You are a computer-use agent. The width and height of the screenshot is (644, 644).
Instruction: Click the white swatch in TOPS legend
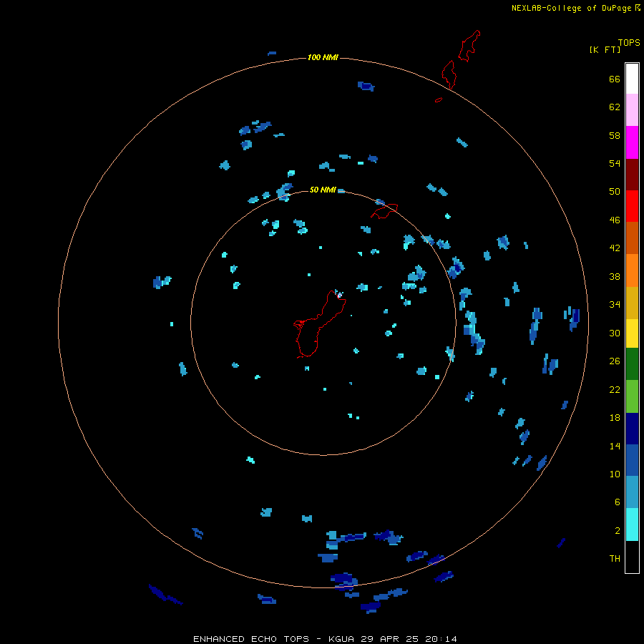632,79
